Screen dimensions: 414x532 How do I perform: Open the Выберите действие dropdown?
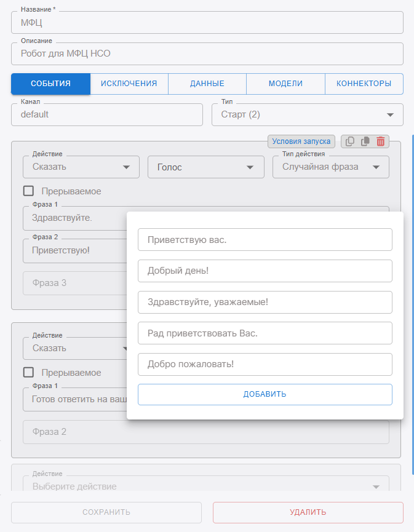click(x=205, y=486)
